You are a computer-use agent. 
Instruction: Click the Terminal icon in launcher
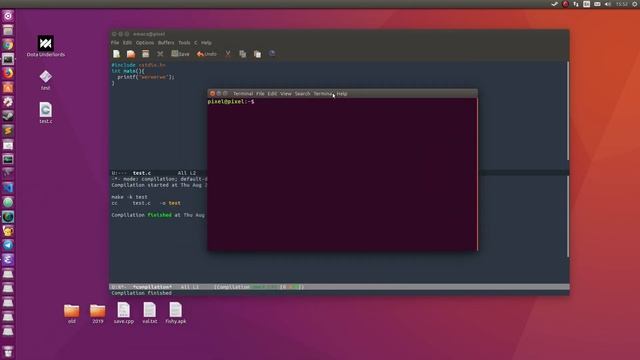pos(8,59)
